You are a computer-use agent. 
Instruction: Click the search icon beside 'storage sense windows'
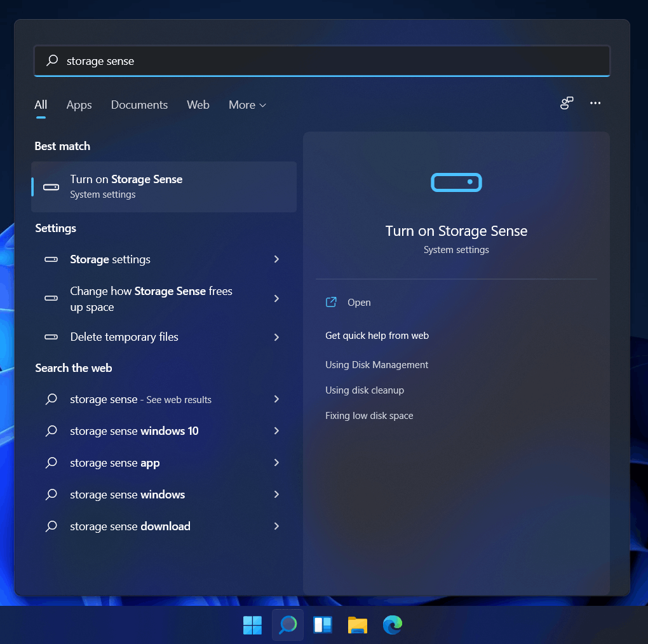coord(51,494)
